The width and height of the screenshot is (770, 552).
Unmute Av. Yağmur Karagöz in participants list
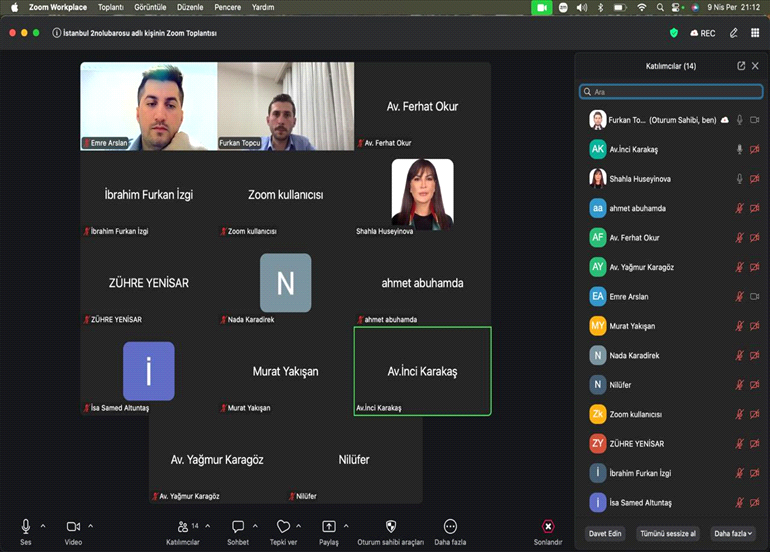(740, 267)
